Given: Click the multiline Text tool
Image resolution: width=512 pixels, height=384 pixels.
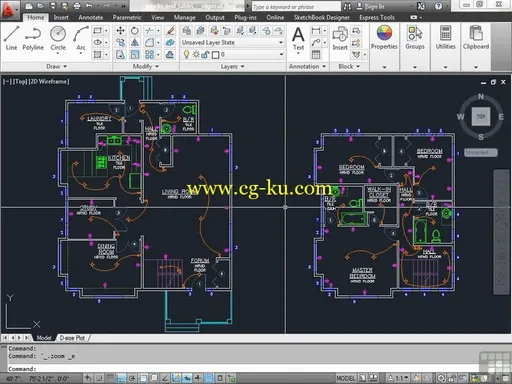Looking at the screenshot, I should 298,39.
